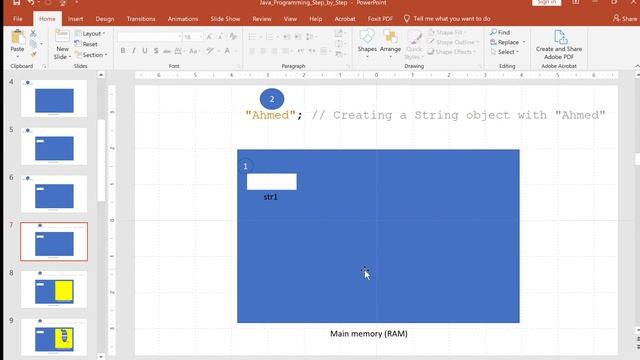This screenshot has width=640, height=360.
Task: Open the Change Case dropdown
Action: click(194, 51)
